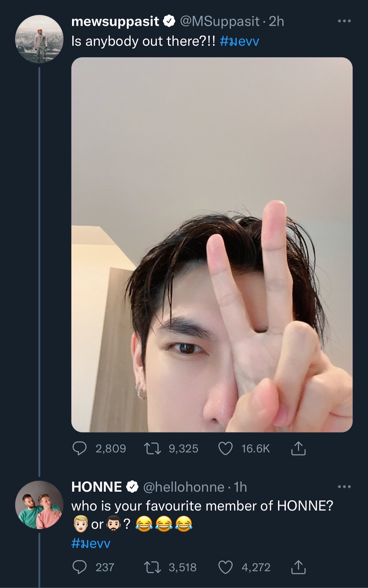Share the HONNE tweet
Viewport: 368px width, 588px height.
point(298,567)
